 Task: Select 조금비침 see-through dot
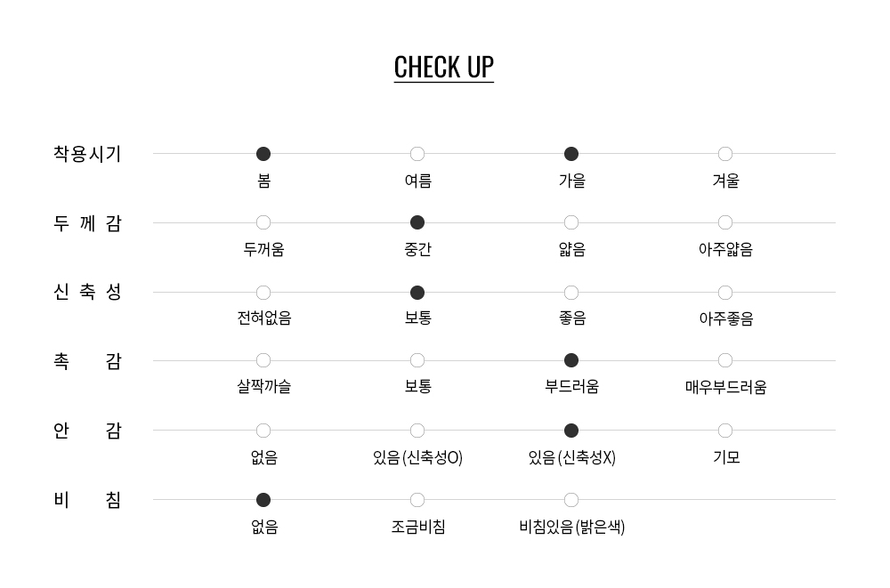coord(417,500)
